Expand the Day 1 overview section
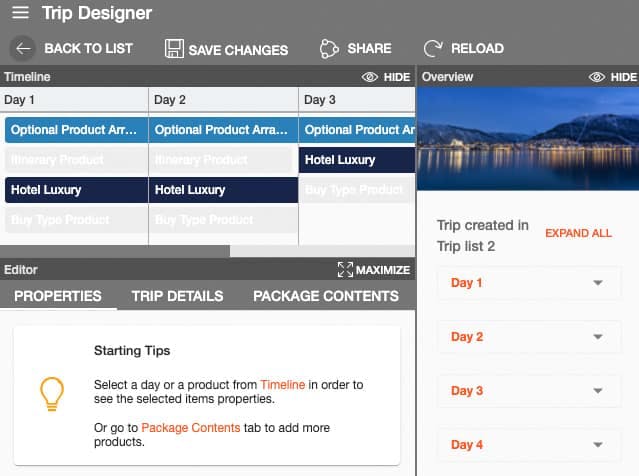 [x=598, y=283]
